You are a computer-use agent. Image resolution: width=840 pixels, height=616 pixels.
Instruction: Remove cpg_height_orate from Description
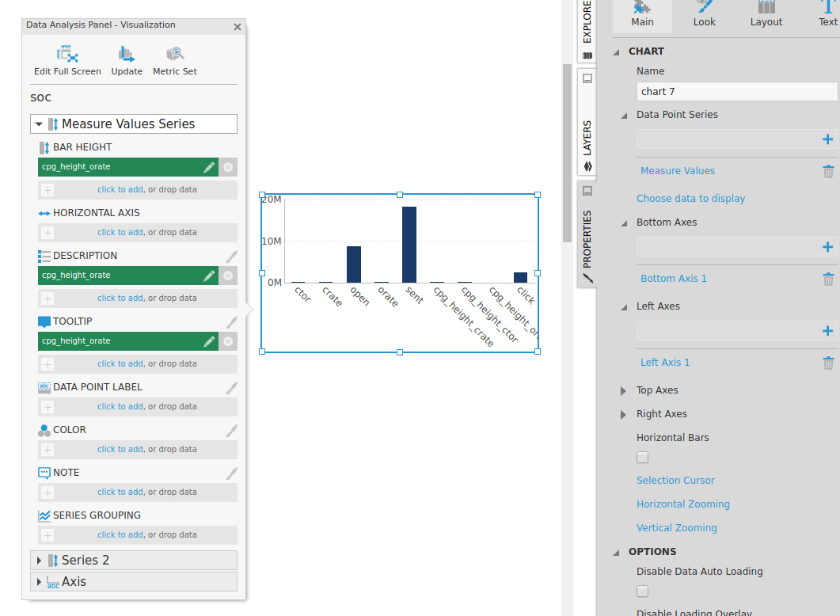point(228,276)
